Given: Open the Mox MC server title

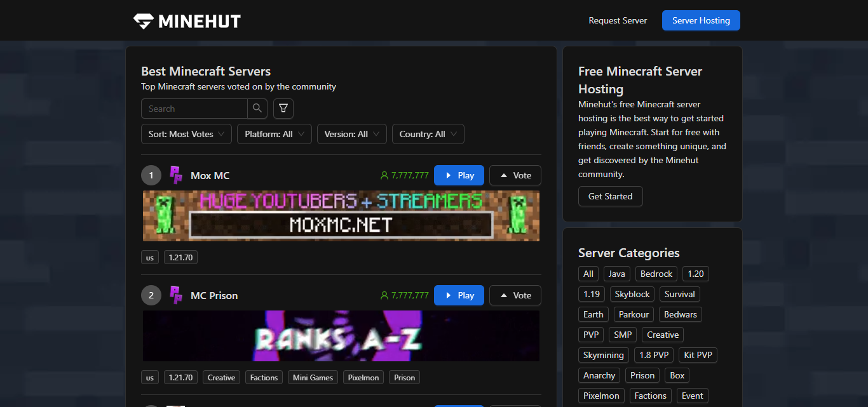Looking at the screenshot, I should [210, 175].
